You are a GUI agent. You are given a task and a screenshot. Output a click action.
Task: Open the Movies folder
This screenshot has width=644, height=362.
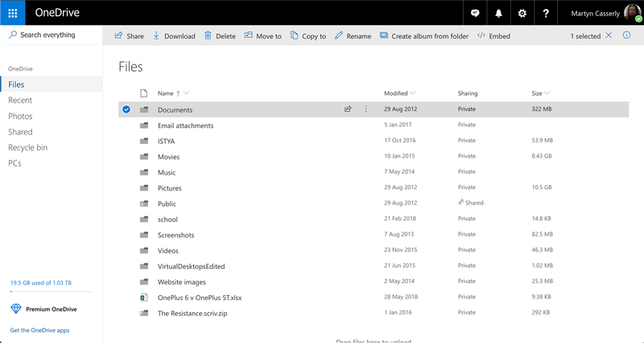tap(168, 157)
